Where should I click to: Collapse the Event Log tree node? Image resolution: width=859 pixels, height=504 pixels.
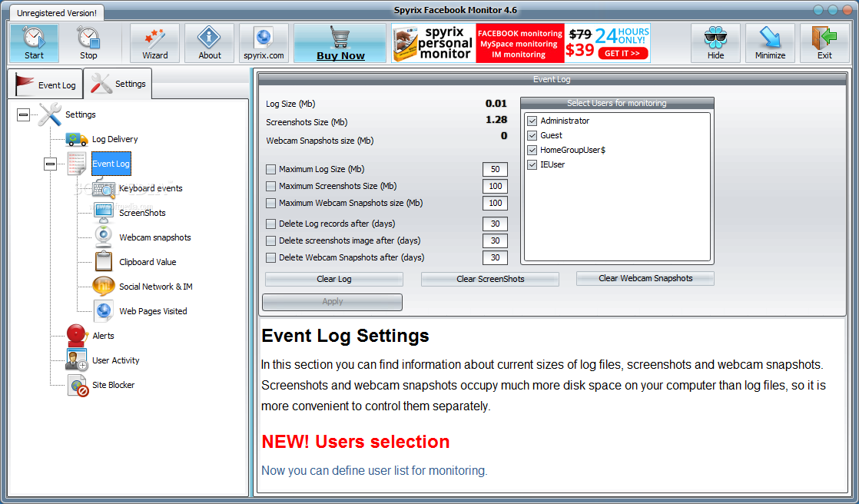pyautogui.click(x=51, y=164)
